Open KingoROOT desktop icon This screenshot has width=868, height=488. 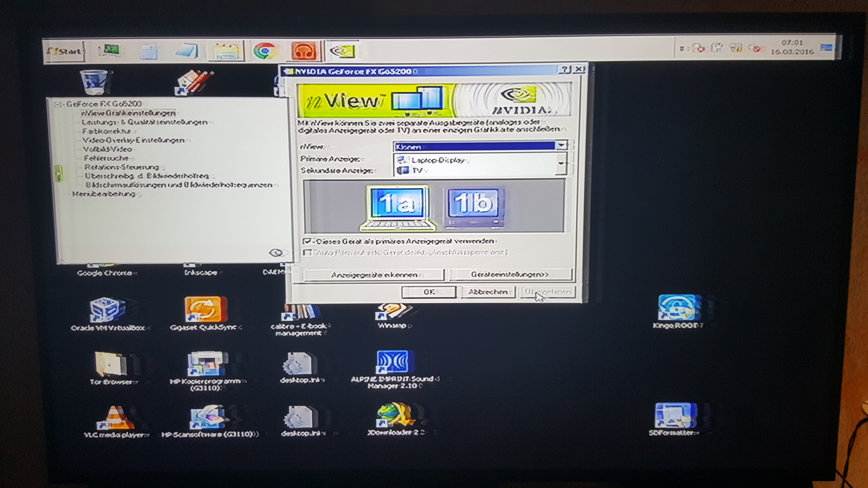pos(678,312)
